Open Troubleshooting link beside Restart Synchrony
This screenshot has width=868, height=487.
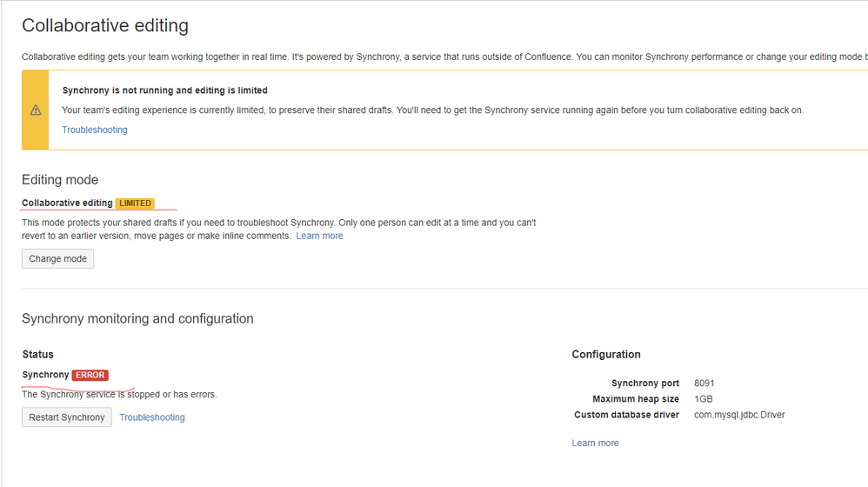pyautogui.click(x=152, y=417)
